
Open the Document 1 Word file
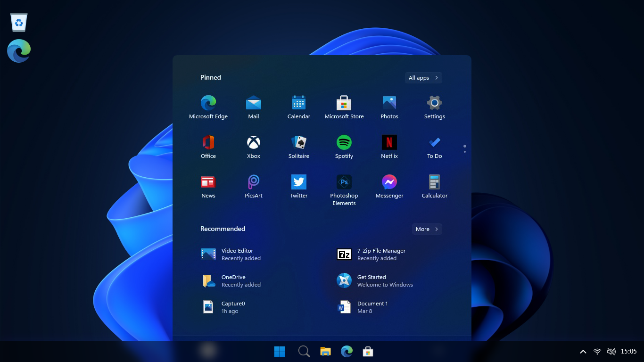[x=363, y=307]
